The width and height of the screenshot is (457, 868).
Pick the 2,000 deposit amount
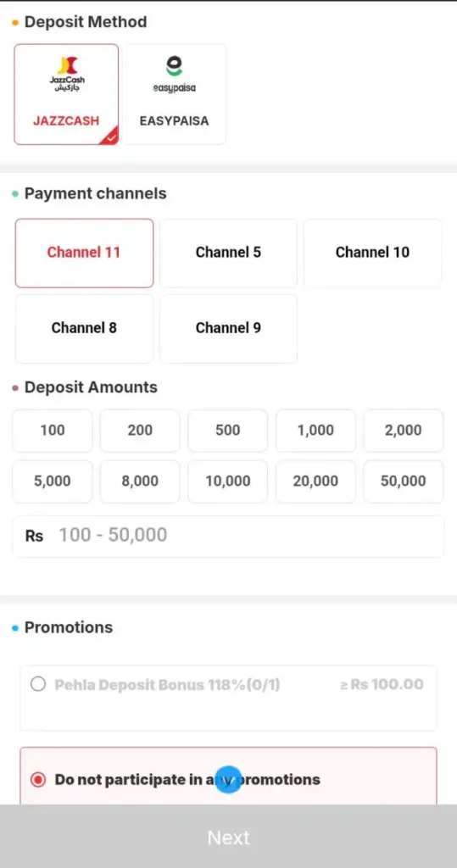tap(404, 431)
